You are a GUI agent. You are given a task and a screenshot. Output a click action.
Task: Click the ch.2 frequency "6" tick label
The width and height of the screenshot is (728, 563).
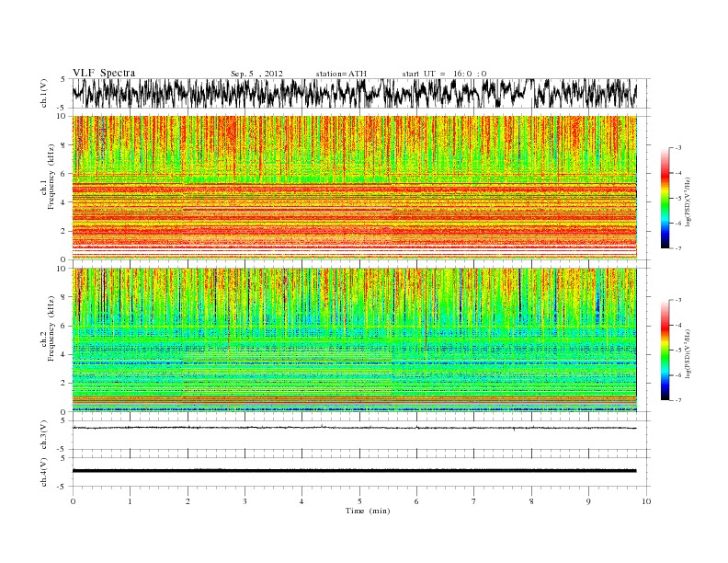click(x=64, y=326)
